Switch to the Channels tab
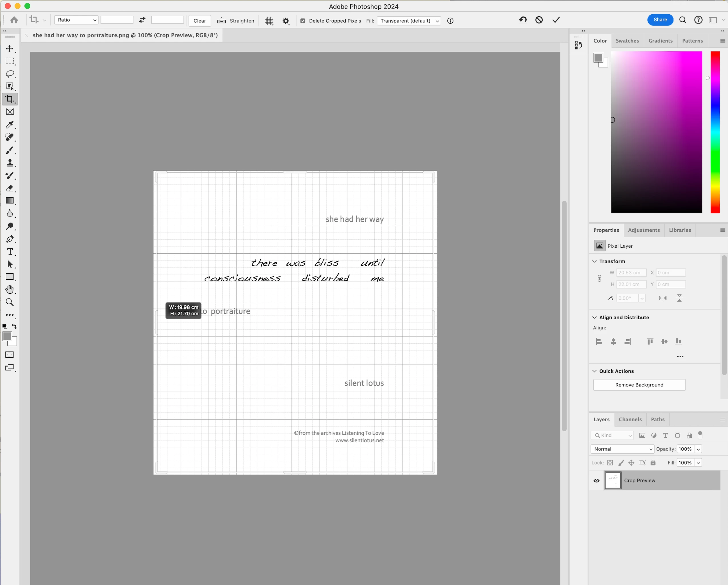Screen dimensions: 728x585 630,419
